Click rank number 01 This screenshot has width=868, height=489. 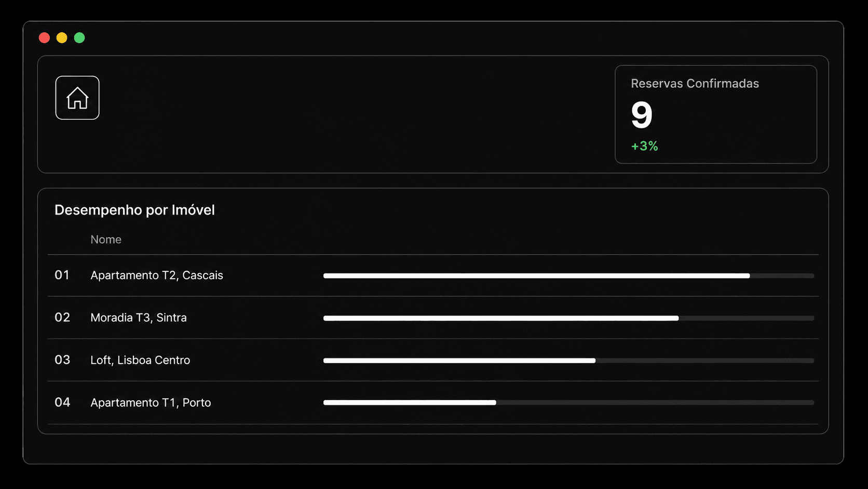tap(62, 275)
